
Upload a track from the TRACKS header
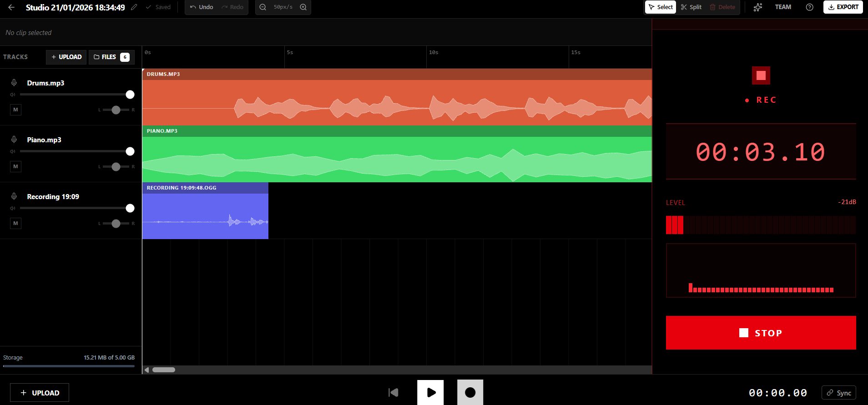66,57
